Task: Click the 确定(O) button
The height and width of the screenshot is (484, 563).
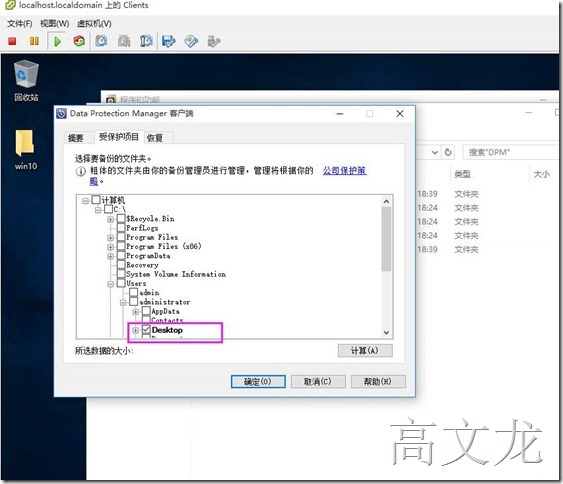Action: point(258,381)
